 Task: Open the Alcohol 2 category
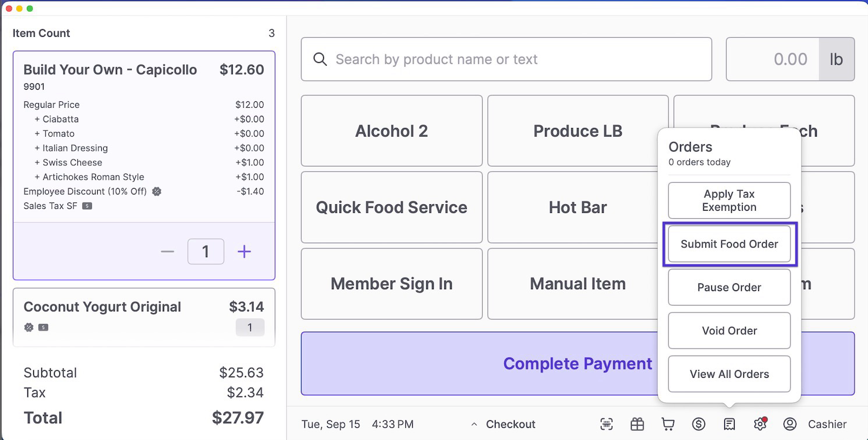[392, 131]
